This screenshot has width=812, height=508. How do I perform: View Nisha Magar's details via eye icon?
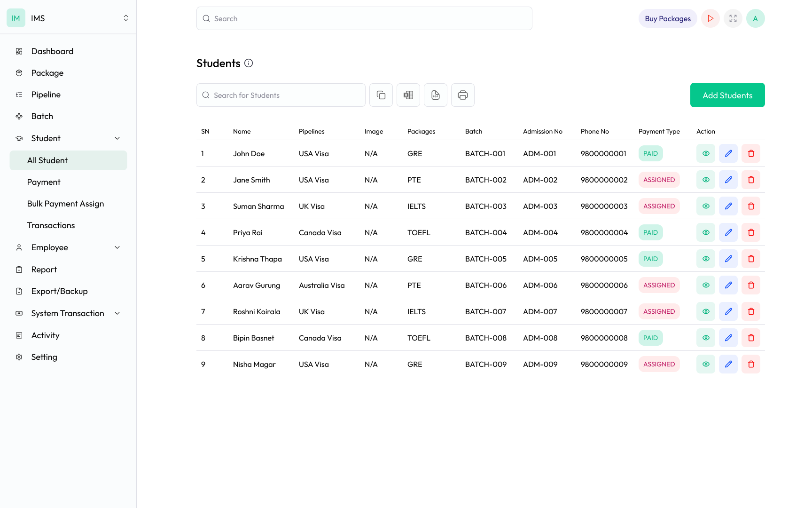(x=706, y=364)
